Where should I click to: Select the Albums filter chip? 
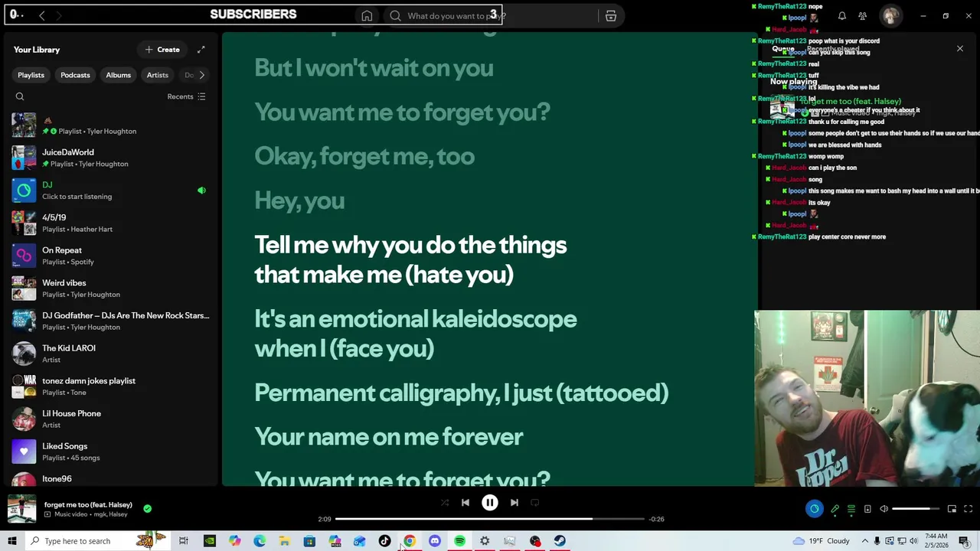[x=118, y=75]
